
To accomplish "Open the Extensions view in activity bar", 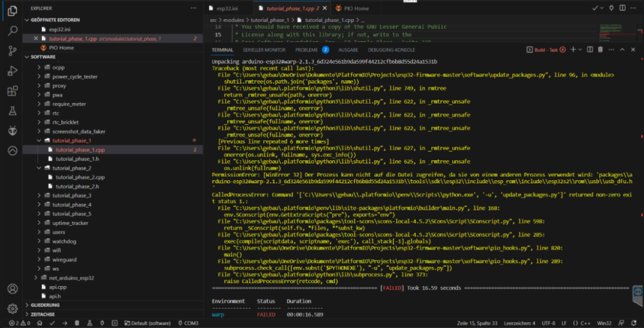I will click(x=12, y=91).
